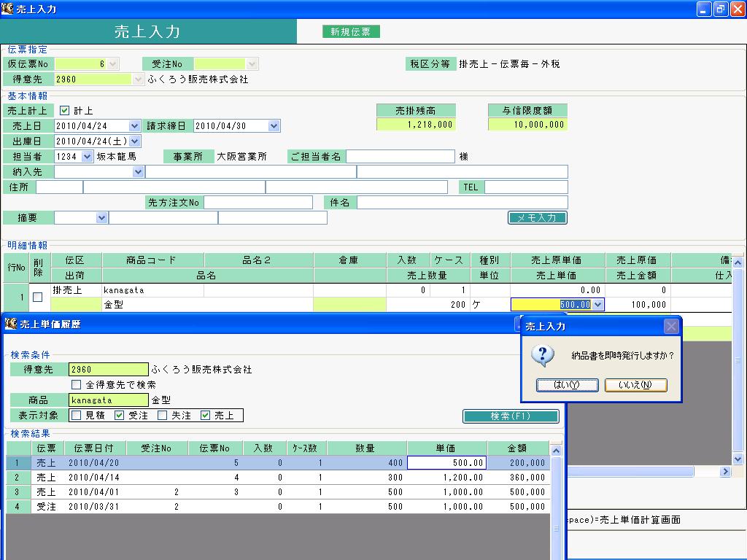Expand the 納入先 dropdown
The image size is (747, 560).
click(x=138, y=171)
